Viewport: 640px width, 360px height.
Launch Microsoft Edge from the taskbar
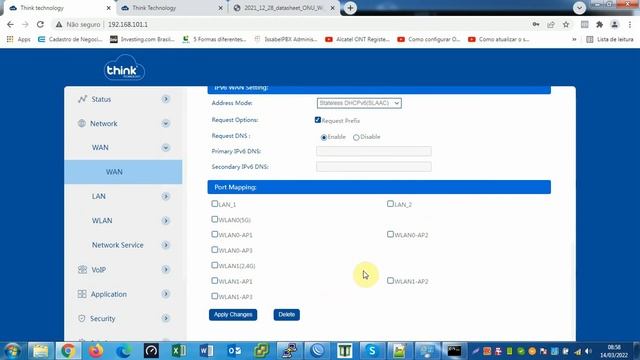(123, 351)
